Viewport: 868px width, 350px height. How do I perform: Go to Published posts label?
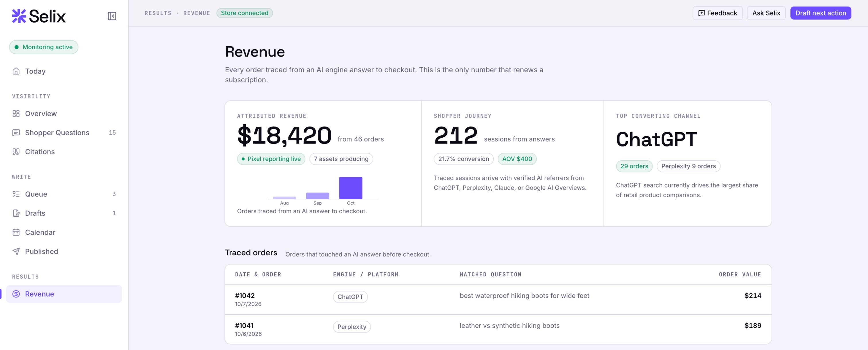[41, 251]
